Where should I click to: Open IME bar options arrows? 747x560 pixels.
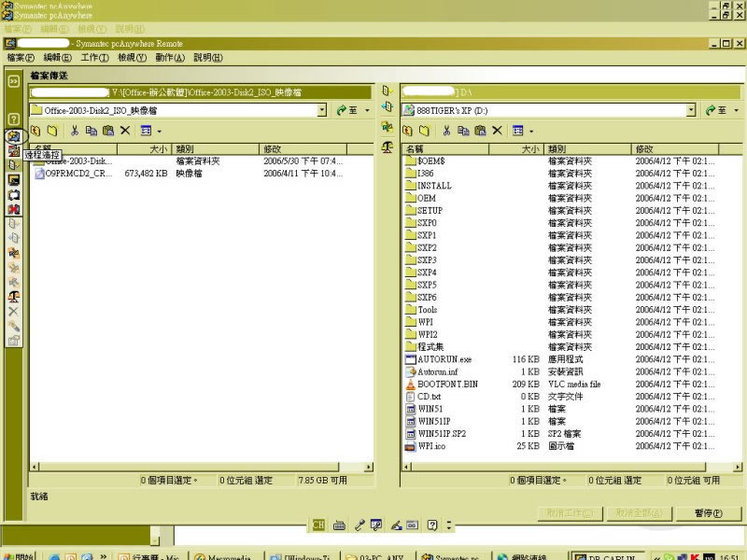[449, 525]
